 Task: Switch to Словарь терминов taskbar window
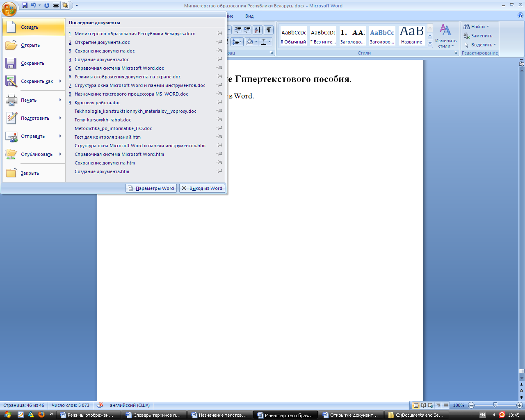point(154,415)
